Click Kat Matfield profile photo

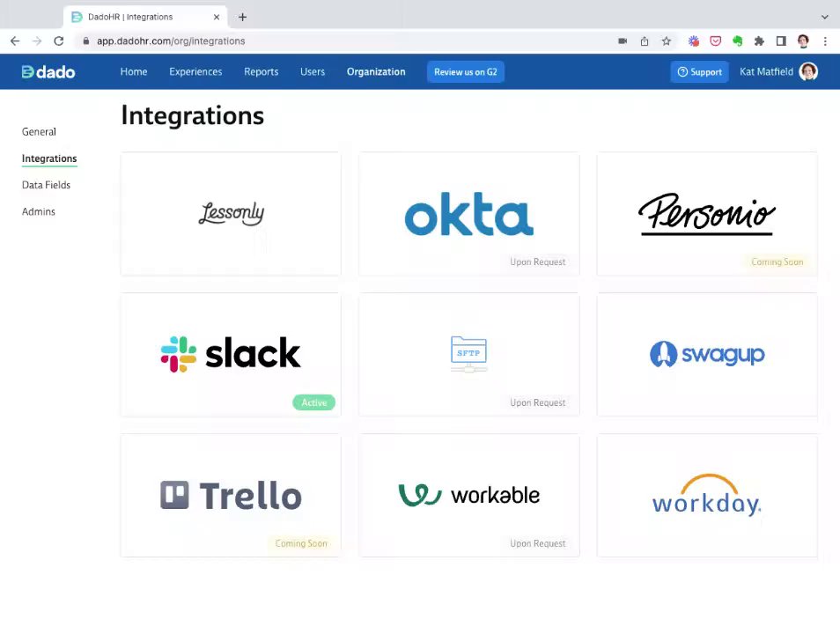(x=808, y=72)
